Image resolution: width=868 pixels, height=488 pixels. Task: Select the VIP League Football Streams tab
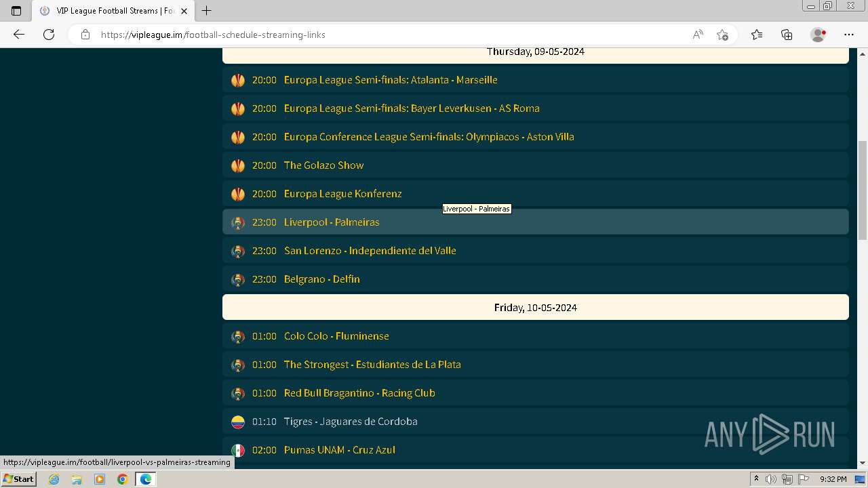point(113,11)
